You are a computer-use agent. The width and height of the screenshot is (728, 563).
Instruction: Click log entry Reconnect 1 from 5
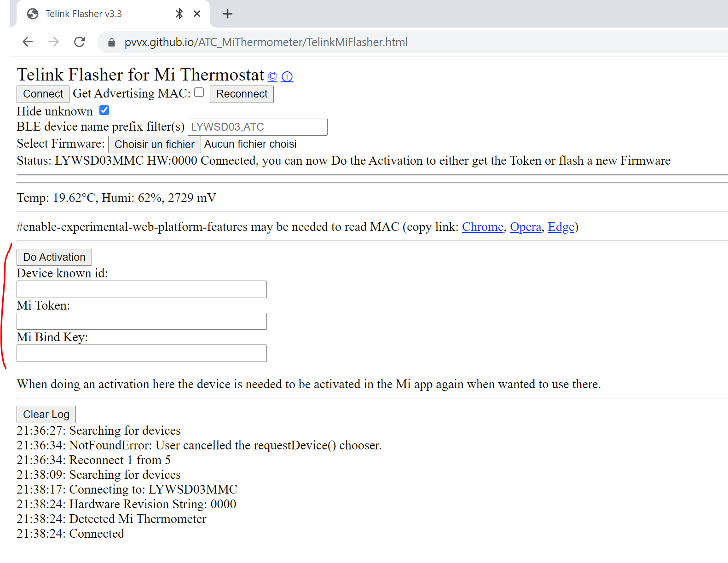(94, 460)
